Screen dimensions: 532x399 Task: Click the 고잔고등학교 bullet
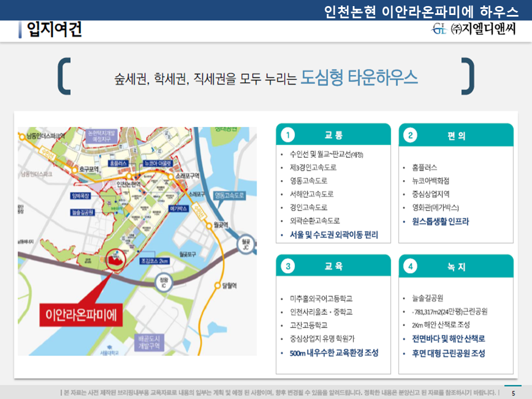pyautogui.click(x=309, y=325)
